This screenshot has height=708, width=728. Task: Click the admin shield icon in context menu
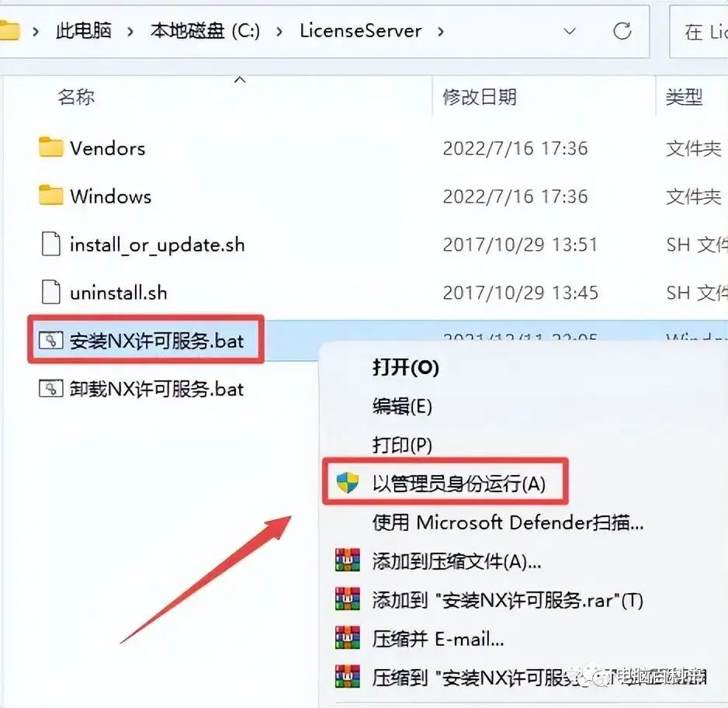point(347,483)
